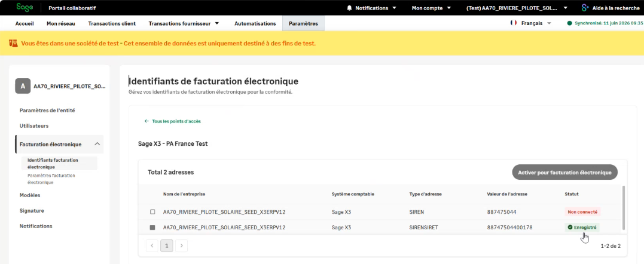The height and width of the screenshot is (264, 644).
Task: Go to previous page arrow in pagination
Action: [x=152, y=246]
